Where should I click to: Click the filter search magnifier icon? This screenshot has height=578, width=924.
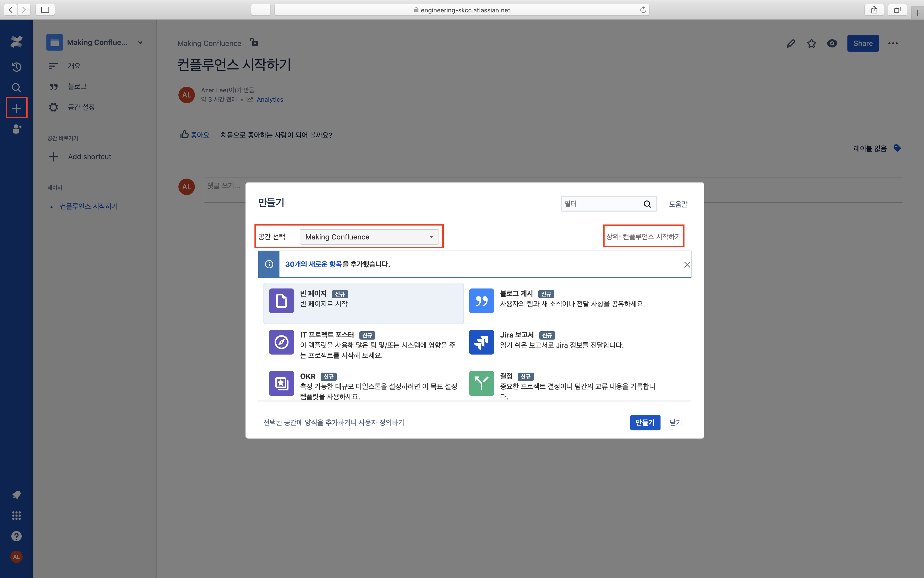(x=647, y=204)
